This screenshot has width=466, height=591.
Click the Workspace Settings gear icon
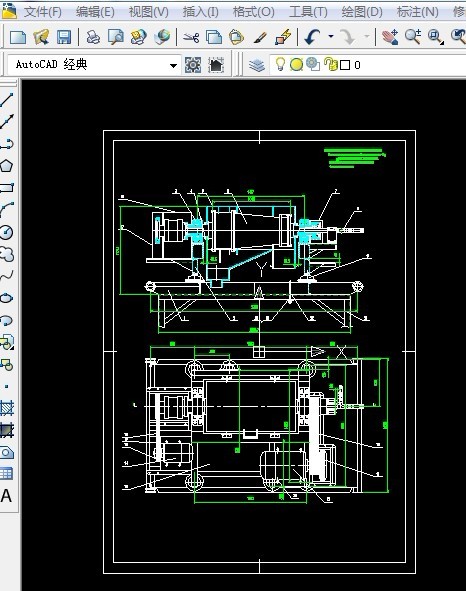[x=193, y=65]
